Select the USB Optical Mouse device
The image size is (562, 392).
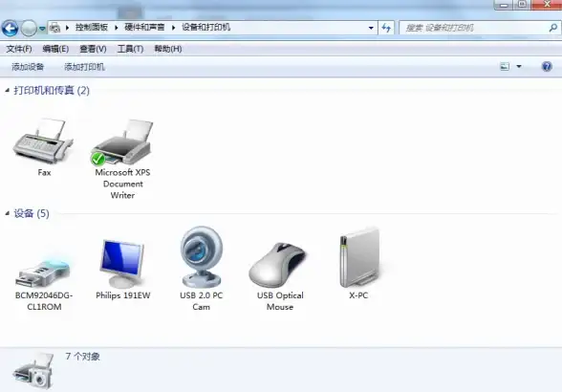point(278,266)
